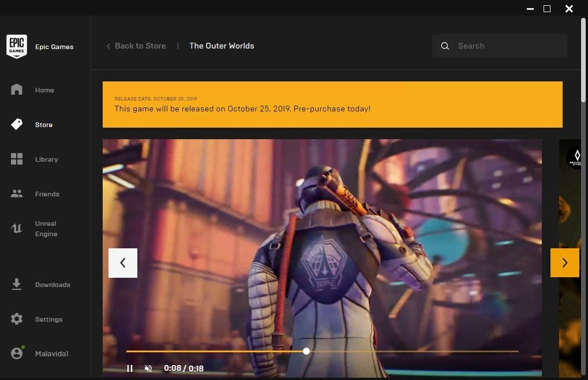Open the Friends list icon
The width and height of the screenshot is (588, 380).
click(x=17, y=194)
